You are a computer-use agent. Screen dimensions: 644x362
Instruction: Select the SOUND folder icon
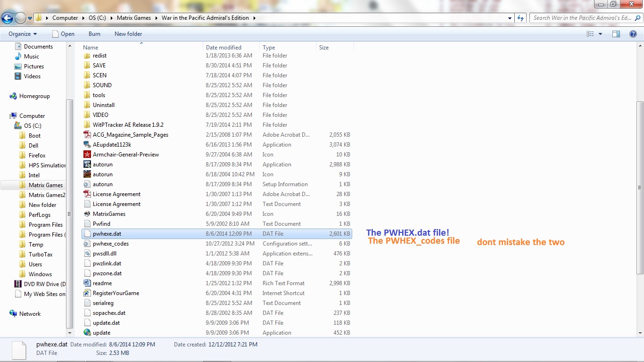87,85
